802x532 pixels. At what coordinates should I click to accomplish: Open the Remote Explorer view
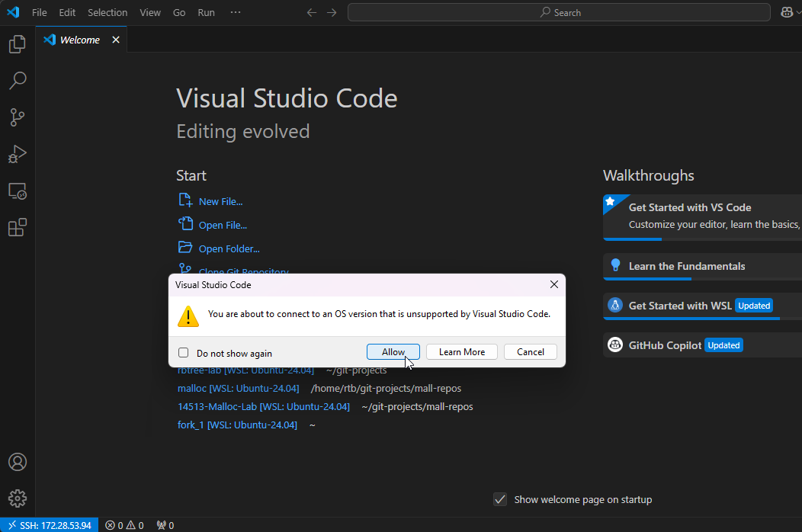[x=18, y=191]
